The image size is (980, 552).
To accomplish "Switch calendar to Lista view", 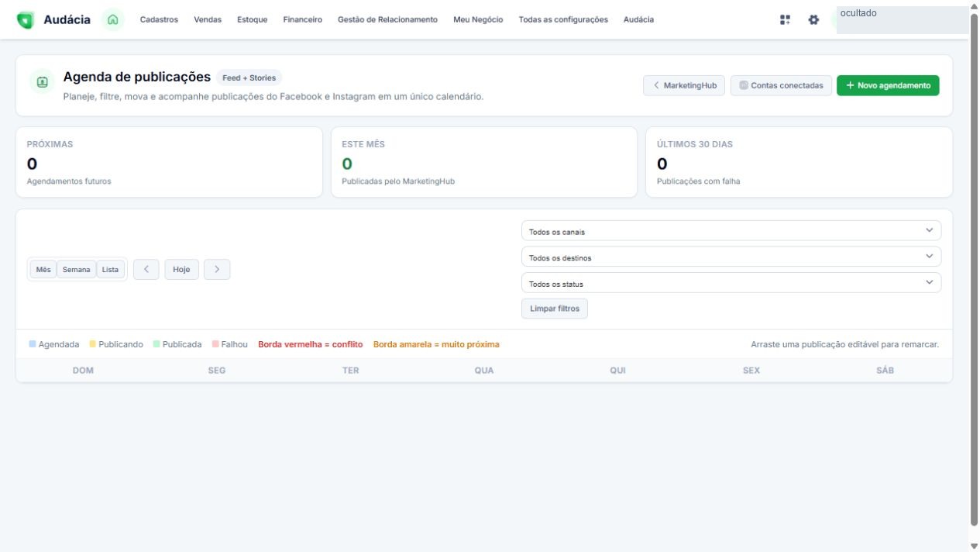I will point(111,270).
